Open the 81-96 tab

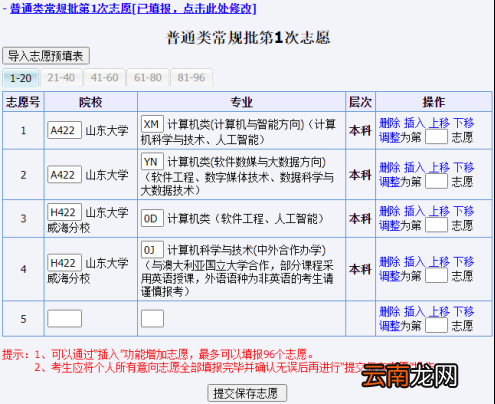click(191, 77)
